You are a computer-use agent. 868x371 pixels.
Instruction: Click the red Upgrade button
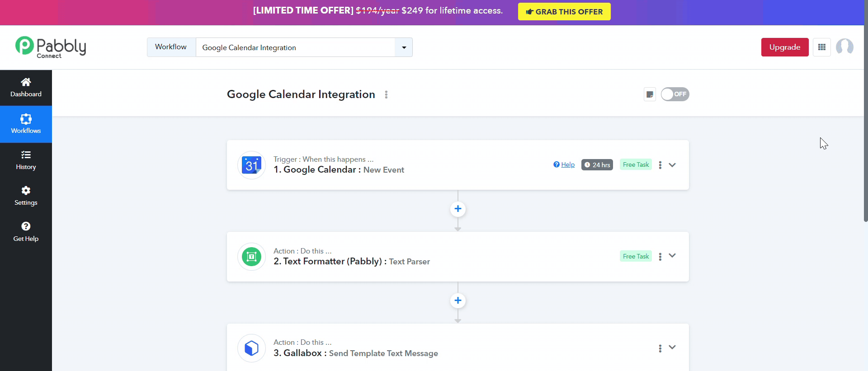point(784,47)
